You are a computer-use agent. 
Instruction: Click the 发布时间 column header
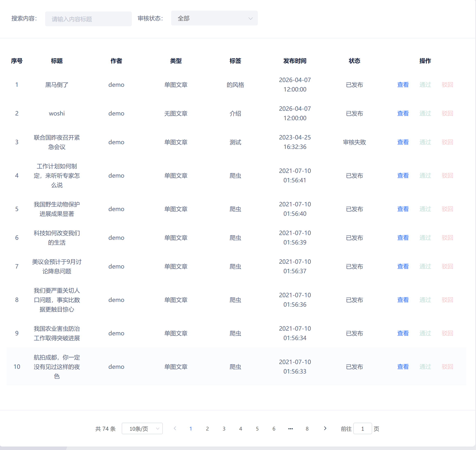coord(295,61)
